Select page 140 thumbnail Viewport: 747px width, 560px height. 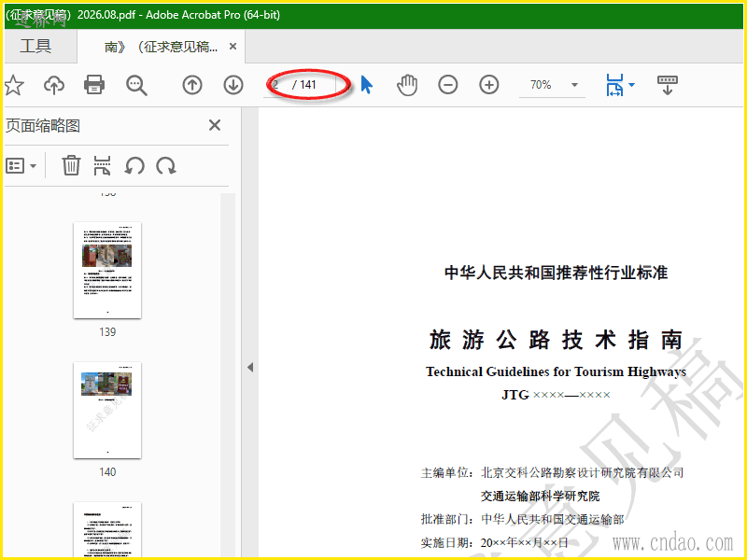click(107, 410)
